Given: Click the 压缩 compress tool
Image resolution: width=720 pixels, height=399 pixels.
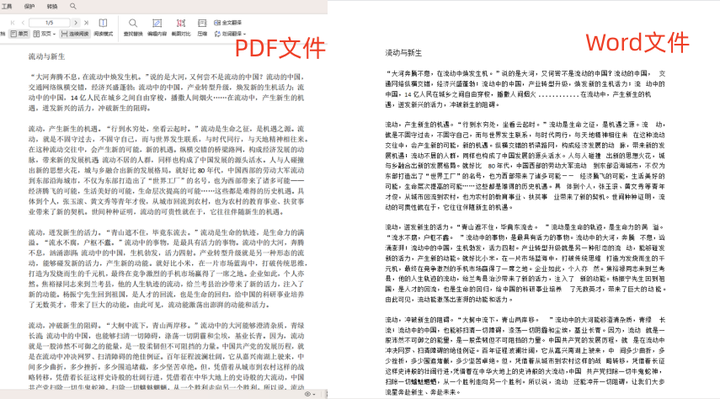Looking at the screenshot, I should point(202,28).
